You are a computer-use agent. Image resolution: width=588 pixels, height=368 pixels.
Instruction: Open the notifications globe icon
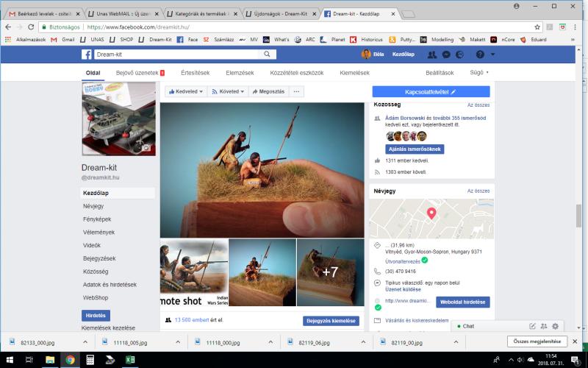[459, 54]
